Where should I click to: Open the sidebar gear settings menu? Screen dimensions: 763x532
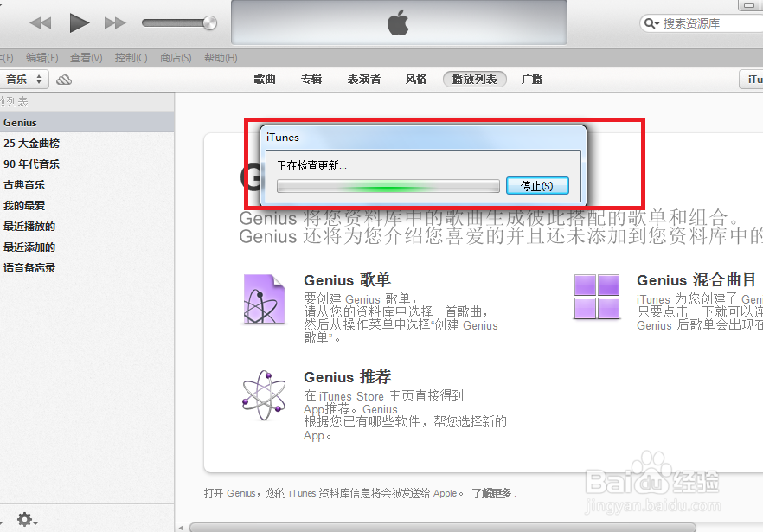pos(26,520)
